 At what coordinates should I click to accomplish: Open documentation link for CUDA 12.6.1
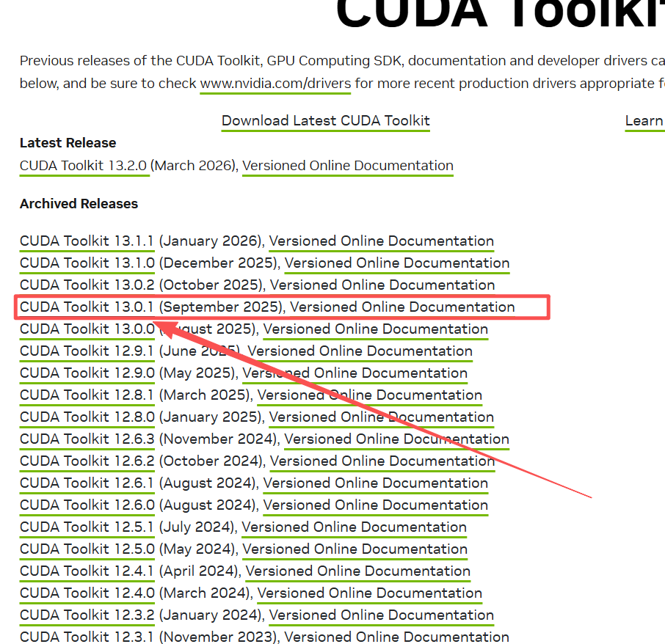[x=376, y=483]
